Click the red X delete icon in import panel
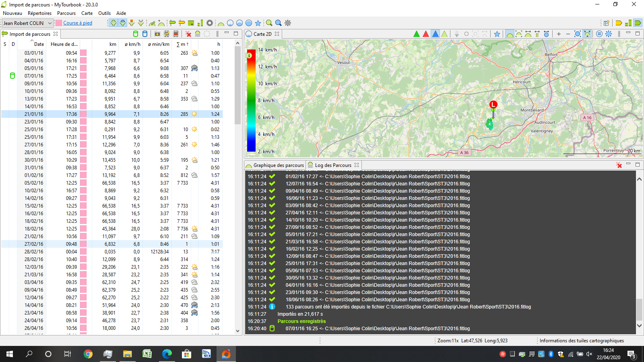Viewport: 644px width, 362px height. [x=188, y=34]
